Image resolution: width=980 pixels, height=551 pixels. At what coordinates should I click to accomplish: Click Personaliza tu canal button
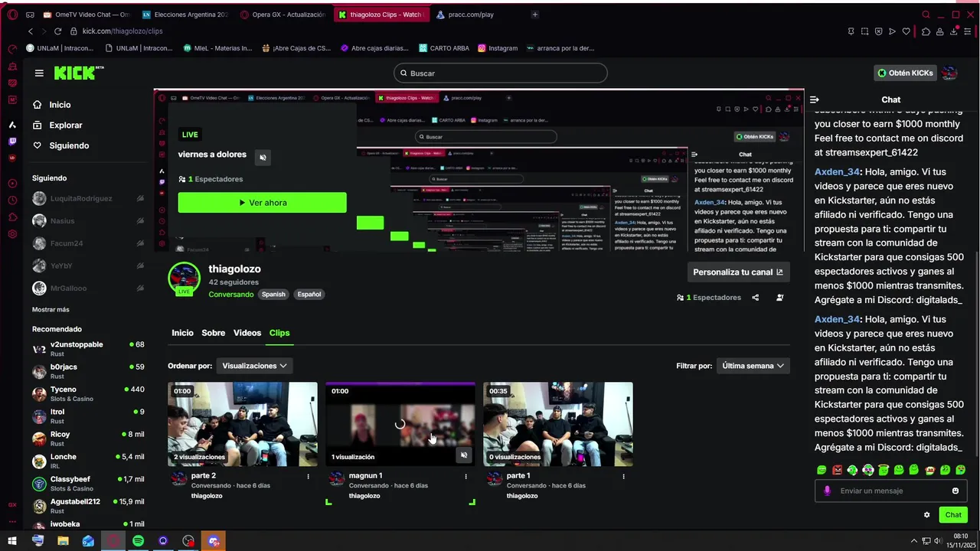point(738,272)
